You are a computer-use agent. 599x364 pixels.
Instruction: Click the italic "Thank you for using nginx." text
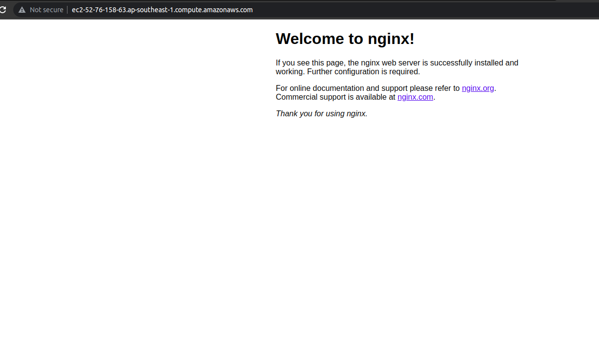click(x=322, y=114)
